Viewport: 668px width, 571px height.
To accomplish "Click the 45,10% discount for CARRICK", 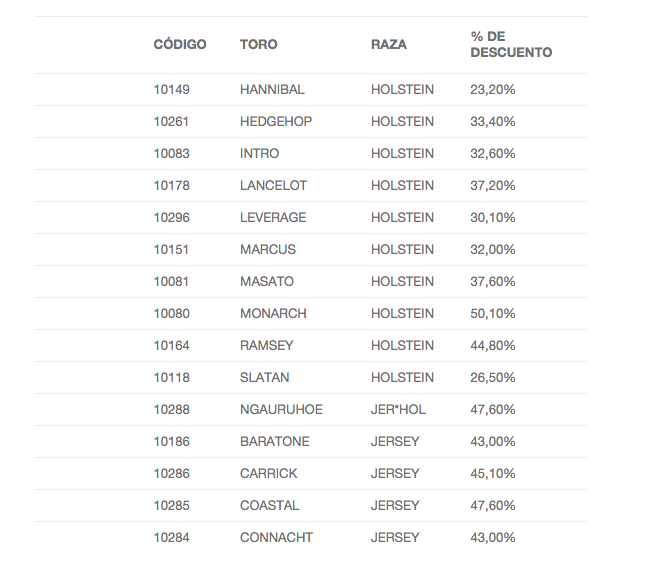I will [493, 473].
